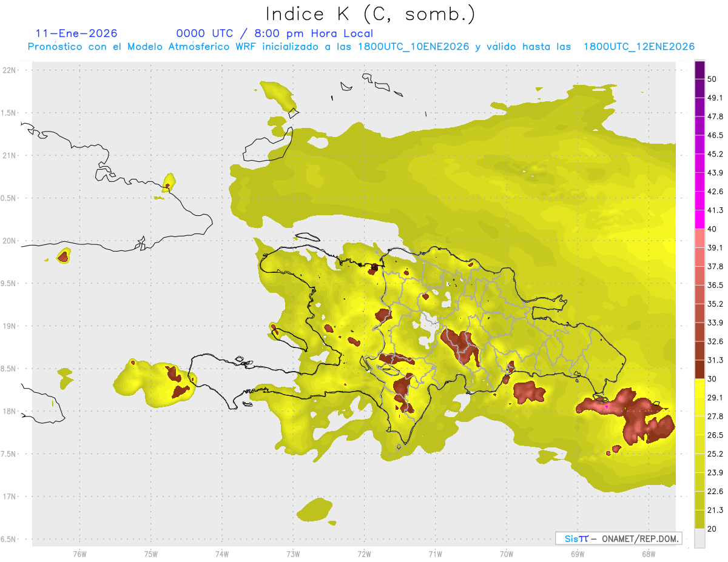Click the '74W' longitude axis label

(x=222, y=554)
